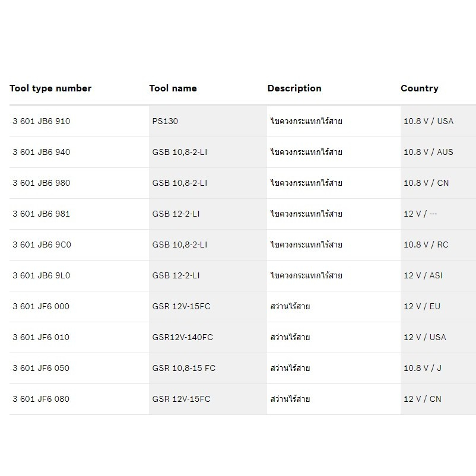The width and height of the screenshot is (476, 476).
Task: Click "สว่านไร้สาย" description in JF6 050 row
Action: point(290,368)
